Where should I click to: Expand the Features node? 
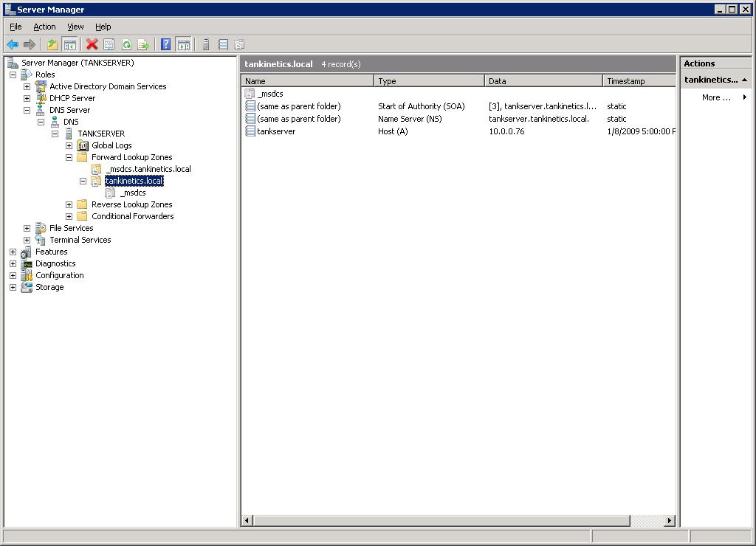(x=13, y=252)
